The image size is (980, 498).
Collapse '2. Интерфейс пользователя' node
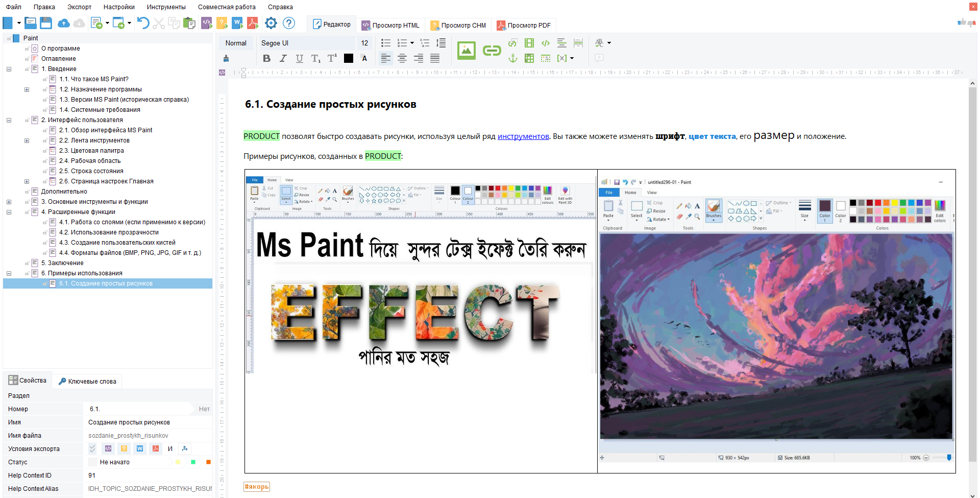9,120
